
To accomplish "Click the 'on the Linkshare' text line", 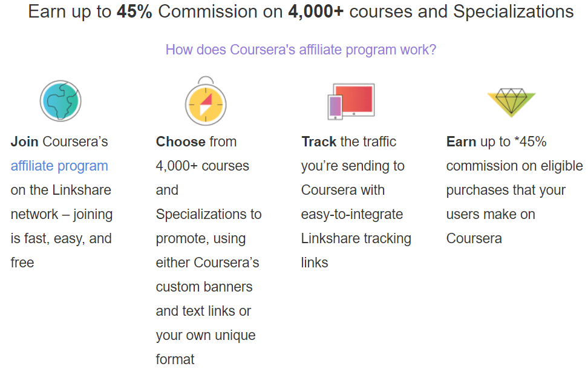I will pyautogui.click(x=60, y=190).
